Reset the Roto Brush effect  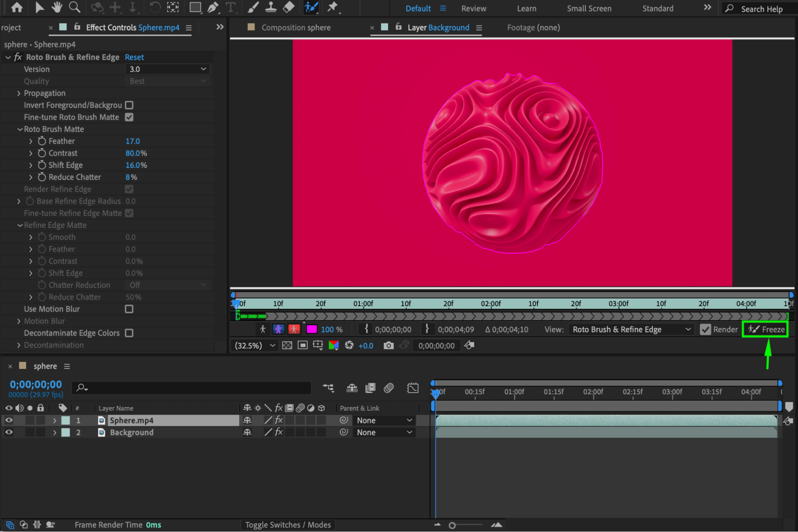[134, 57]
